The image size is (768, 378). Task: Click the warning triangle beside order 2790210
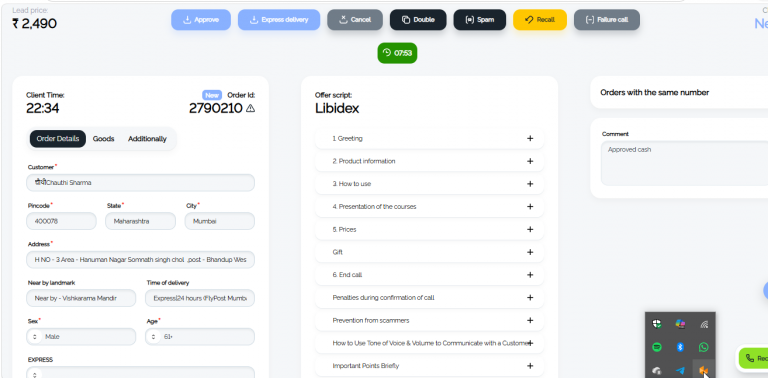coord(250,108)
